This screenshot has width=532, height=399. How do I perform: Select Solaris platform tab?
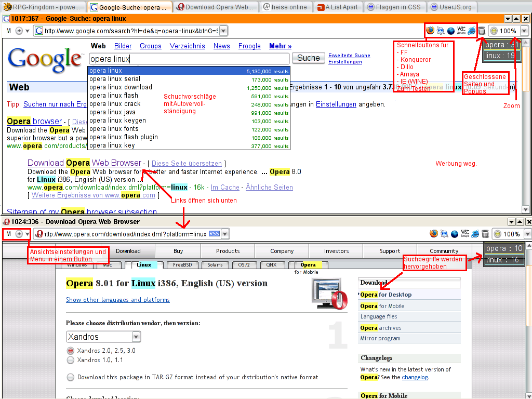[215, 264]
